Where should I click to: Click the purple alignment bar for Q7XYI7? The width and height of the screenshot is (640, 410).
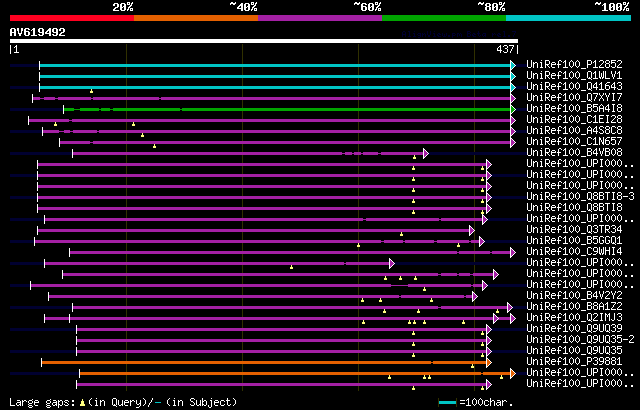(271, 98)
